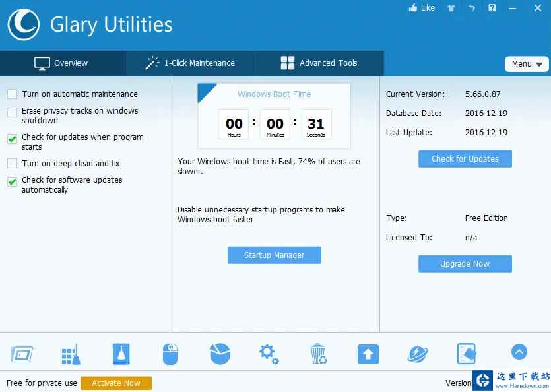Launch the registry cleaner broom icon
This screenshot has width=551, height=392.
pyautogui.click(x=71, y=354)
